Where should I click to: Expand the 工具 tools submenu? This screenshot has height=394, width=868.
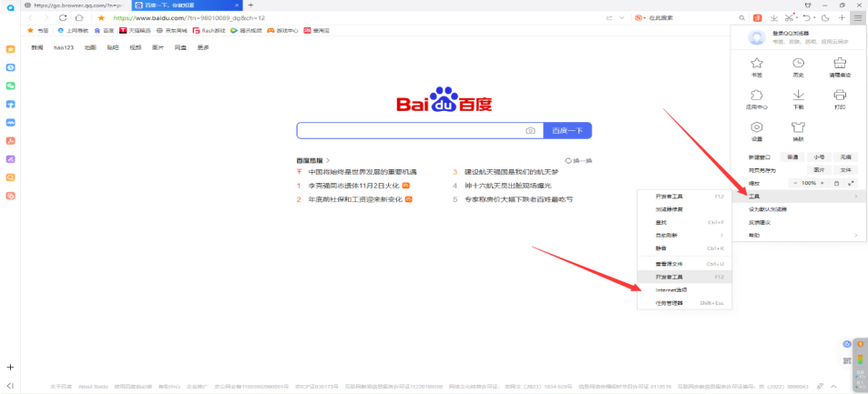point(800,197)
